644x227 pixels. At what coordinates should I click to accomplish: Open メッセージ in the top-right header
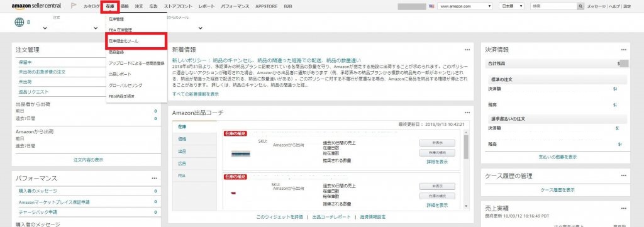596,6
